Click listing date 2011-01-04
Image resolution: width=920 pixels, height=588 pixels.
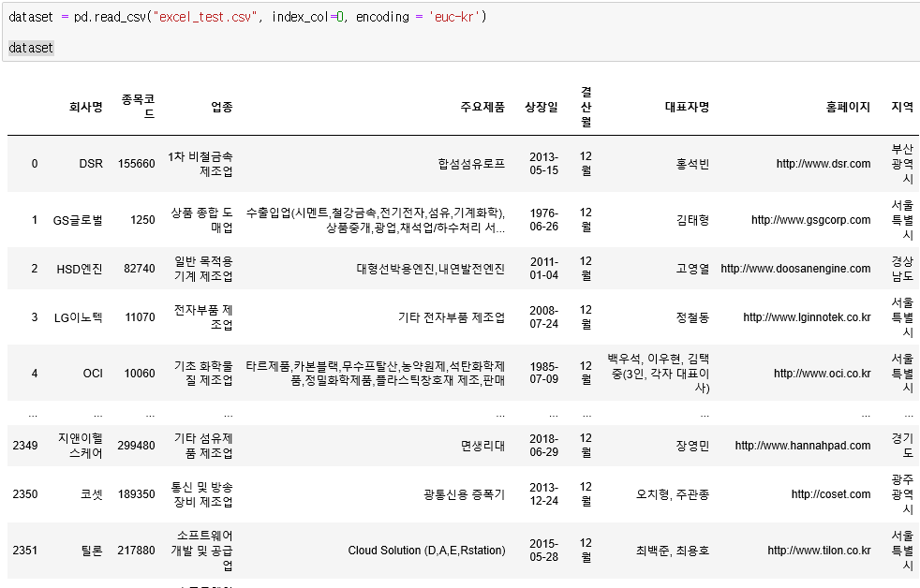[544, 269]
